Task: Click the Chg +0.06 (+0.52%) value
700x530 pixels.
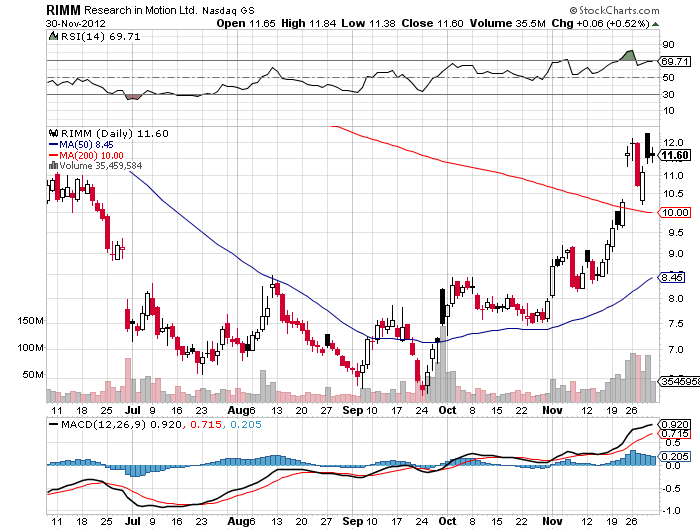Action: [600, 23]
